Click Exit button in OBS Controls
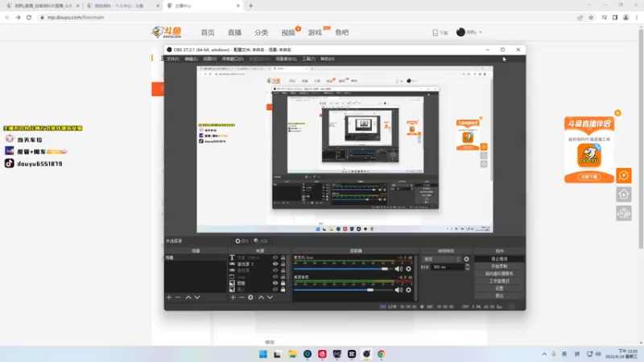 pyautogui.click(x=499, y=295)
